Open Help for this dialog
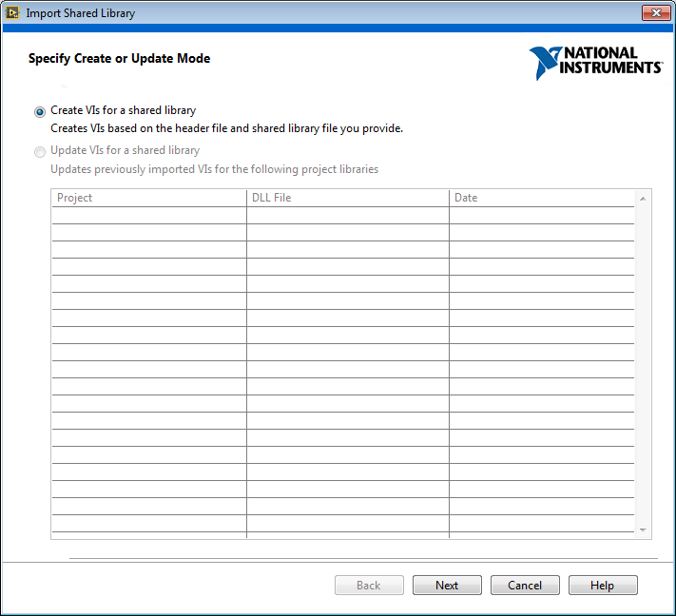 point(603,586)
